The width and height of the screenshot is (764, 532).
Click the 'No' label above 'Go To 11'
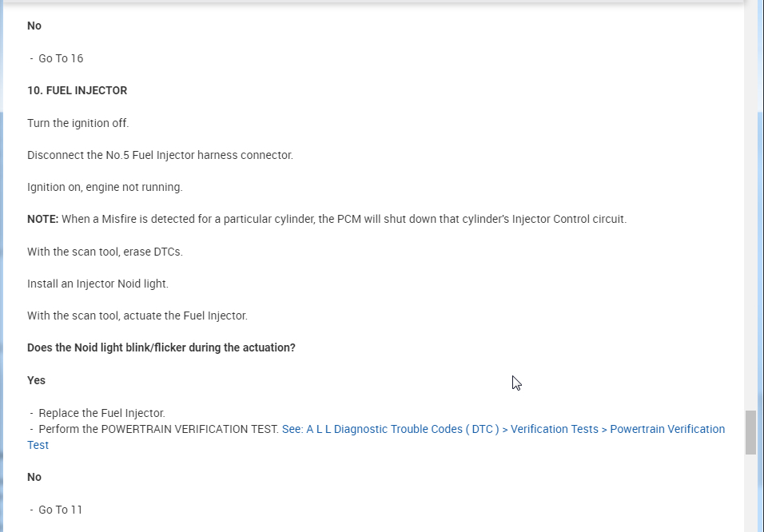[x=34, y=477]
